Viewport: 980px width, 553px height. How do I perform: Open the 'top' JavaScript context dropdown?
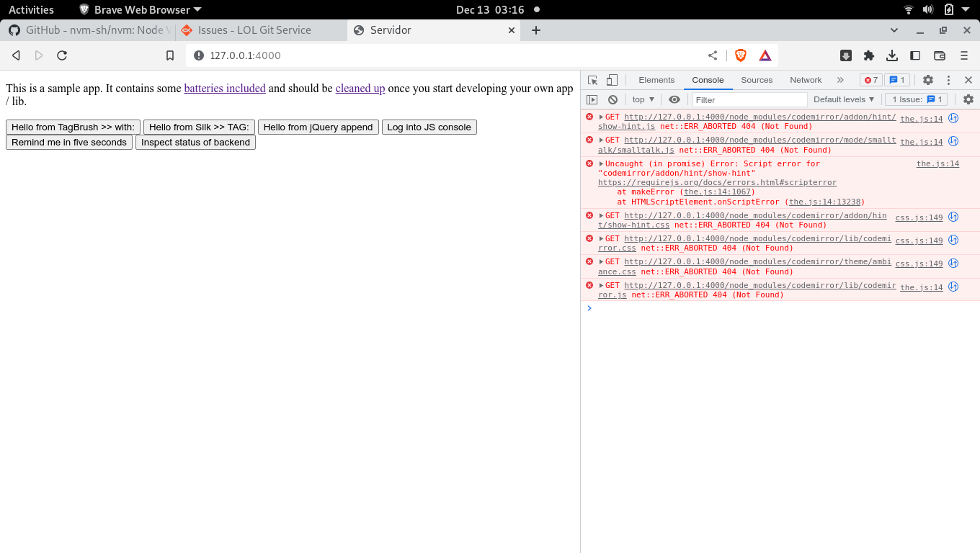tap(643, 99)
